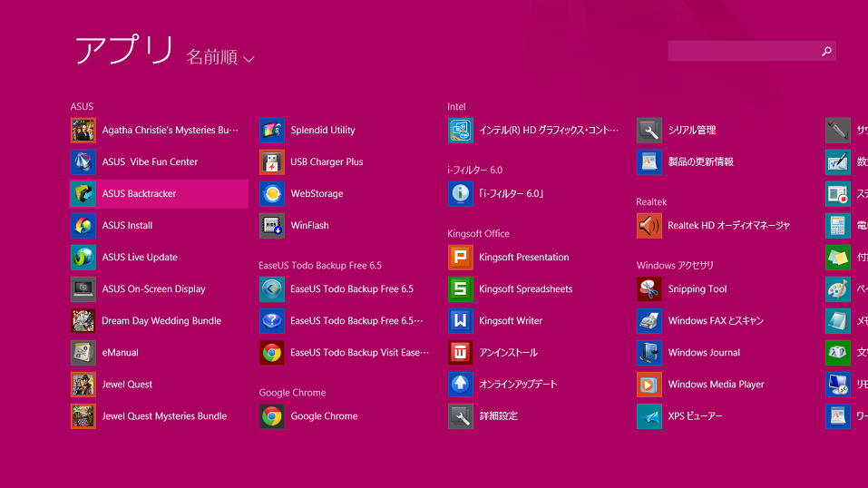
Task: Select the ASUS group header
Action: (x=82, y=106)
